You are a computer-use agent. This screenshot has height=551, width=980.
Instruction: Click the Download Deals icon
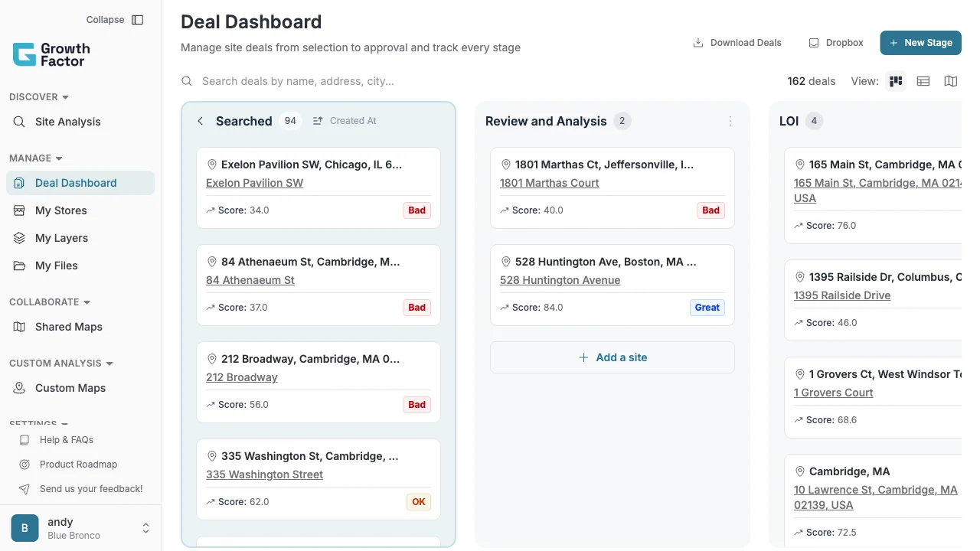(697, 43)
